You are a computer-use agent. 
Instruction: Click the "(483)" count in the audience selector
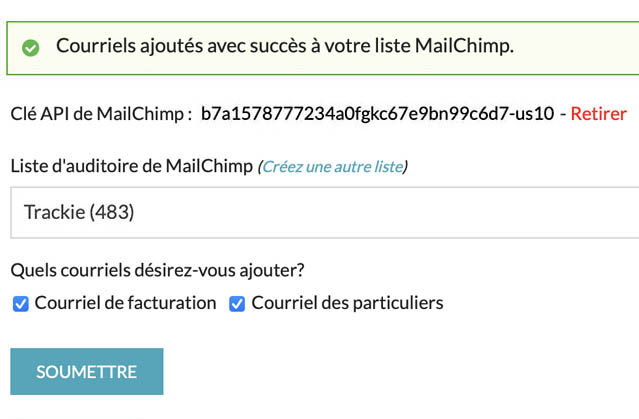pos(112,212)
